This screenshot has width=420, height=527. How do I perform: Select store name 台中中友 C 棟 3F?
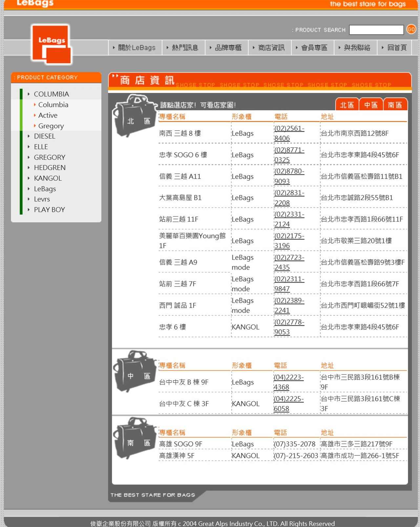click(x=184, y=404)
